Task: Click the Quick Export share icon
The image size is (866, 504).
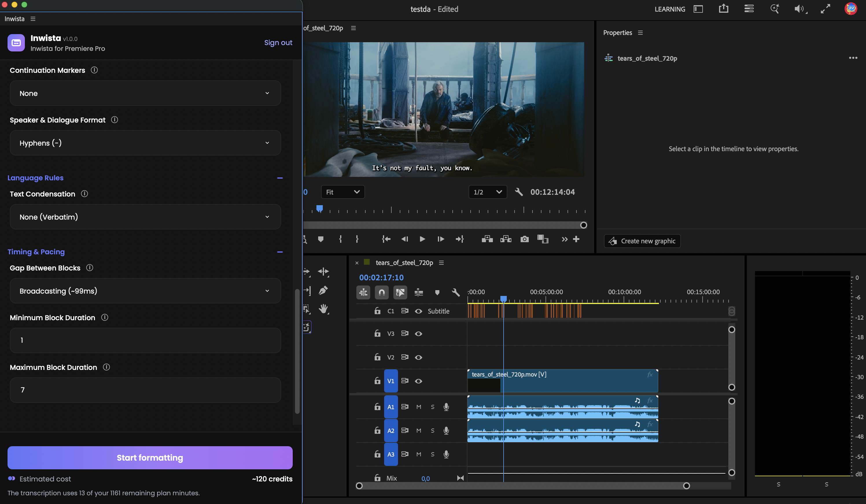Action: pyautogui.click(x=724, y=9)
